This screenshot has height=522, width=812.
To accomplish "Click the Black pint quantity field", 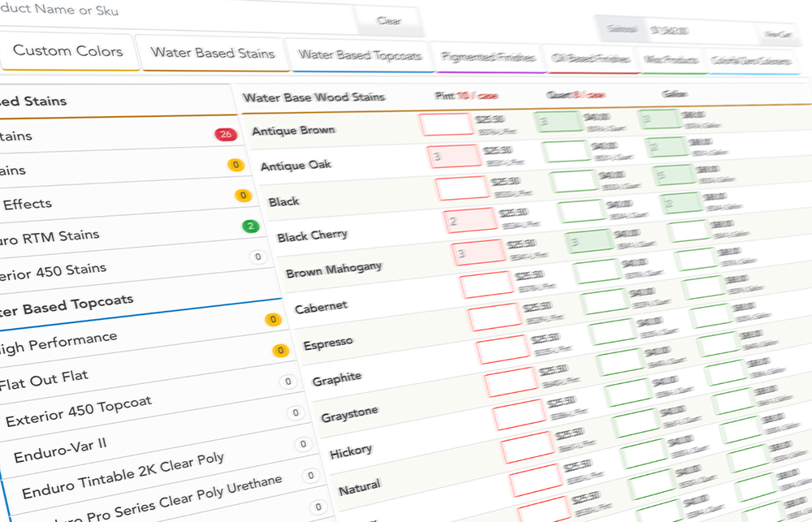I will (x=462, y=188).
